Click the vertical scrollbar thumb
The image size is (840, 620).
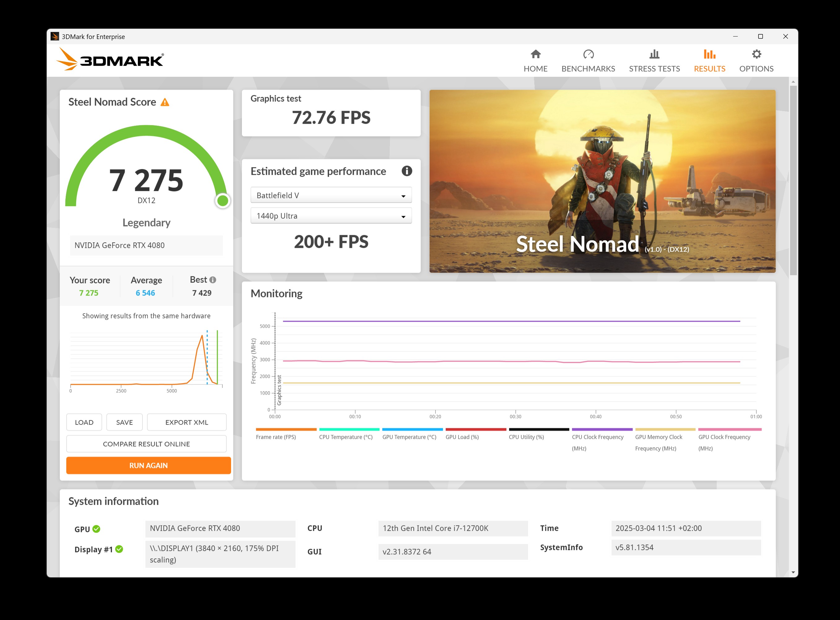793,180
